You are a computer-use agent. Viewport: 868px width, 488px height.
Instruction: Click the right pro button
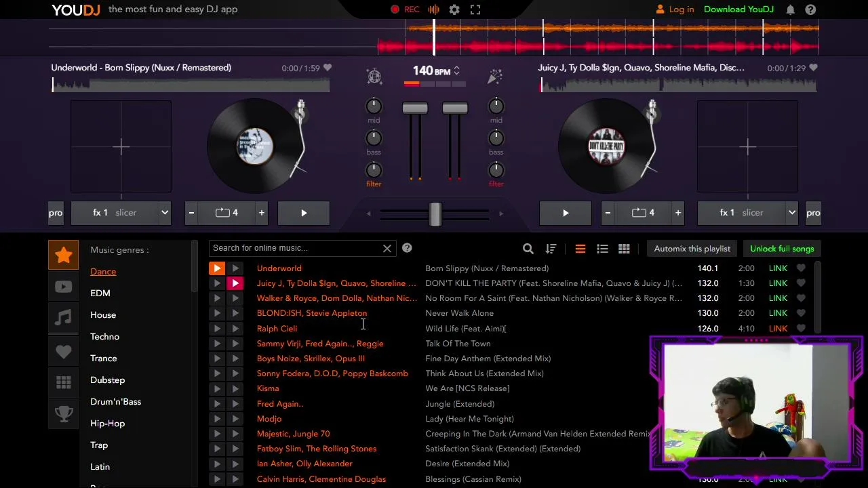tap(812, 213)
